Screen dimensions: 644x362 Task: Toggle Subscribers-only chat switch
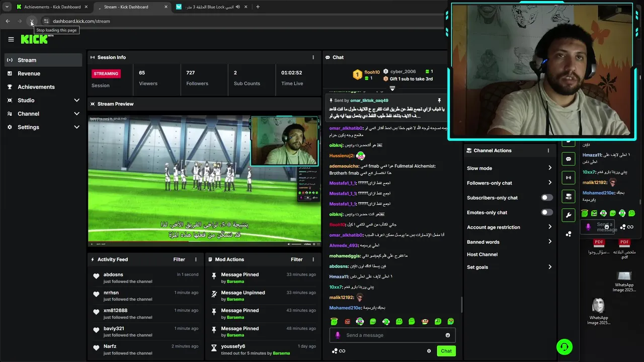tap(547, 198)
